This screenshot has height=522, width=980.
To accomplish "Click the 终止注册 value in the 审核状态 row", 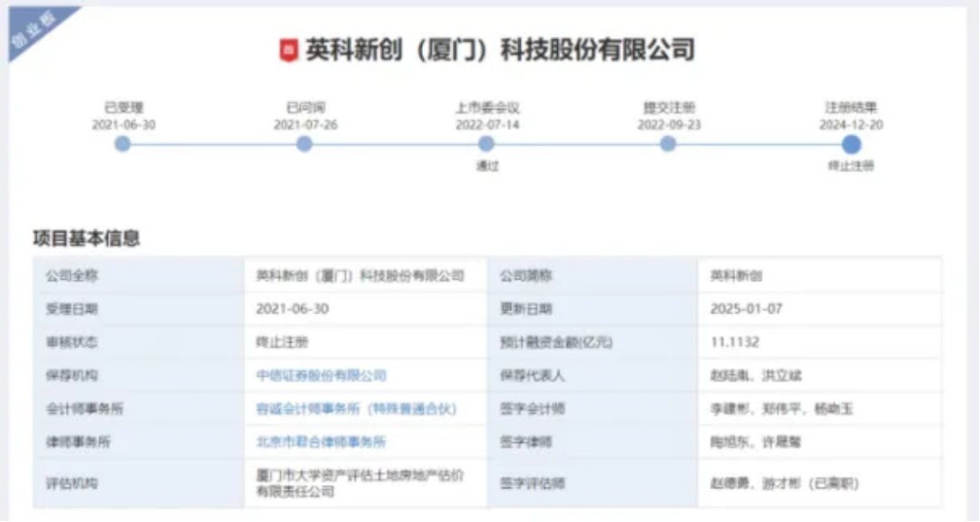I will 282,342.
